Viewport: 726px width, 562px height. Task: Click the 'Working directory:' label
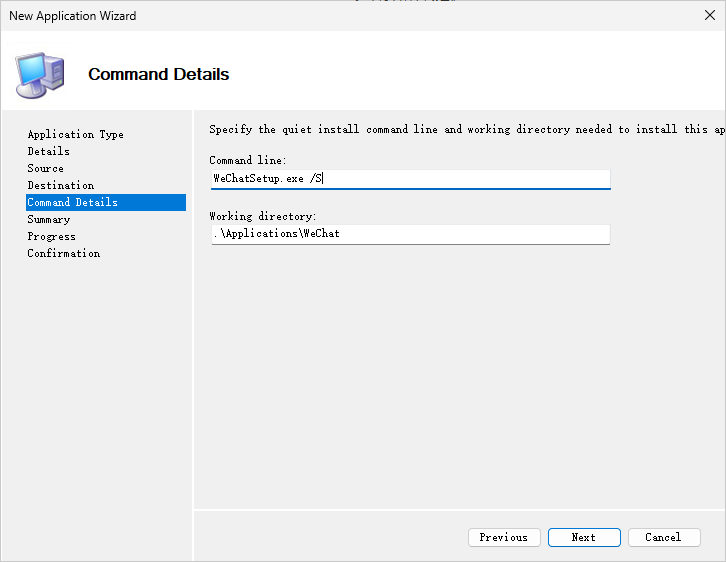[262, 216]
